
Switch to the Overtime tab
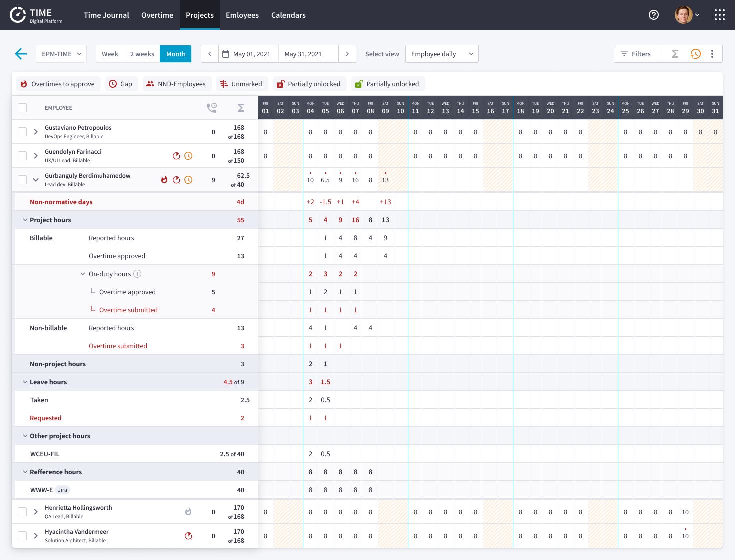[x=157, y=15]
